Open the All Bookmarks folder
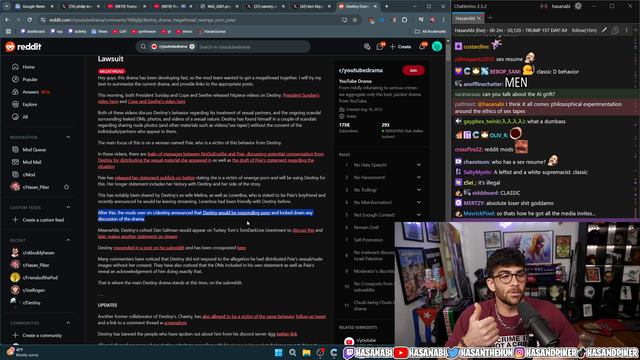Image resolution: width=640 pixels, height=360 pixels. [x=430, y=31]
